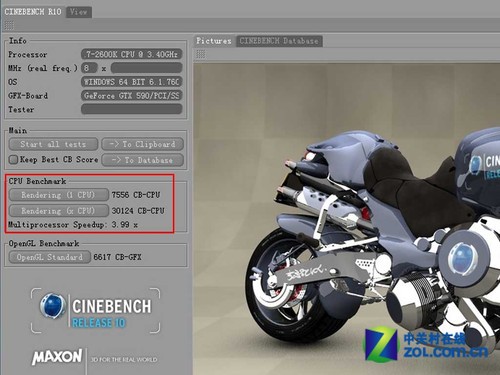Viewport: 500px width, 375px height.
Task: Open the View menu tab
Action: click(x=79, y=12)
